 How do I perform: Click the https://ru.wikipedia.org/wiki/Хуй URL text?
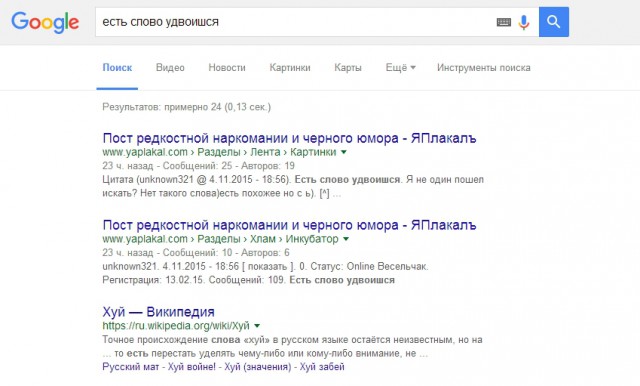(176, 326)
